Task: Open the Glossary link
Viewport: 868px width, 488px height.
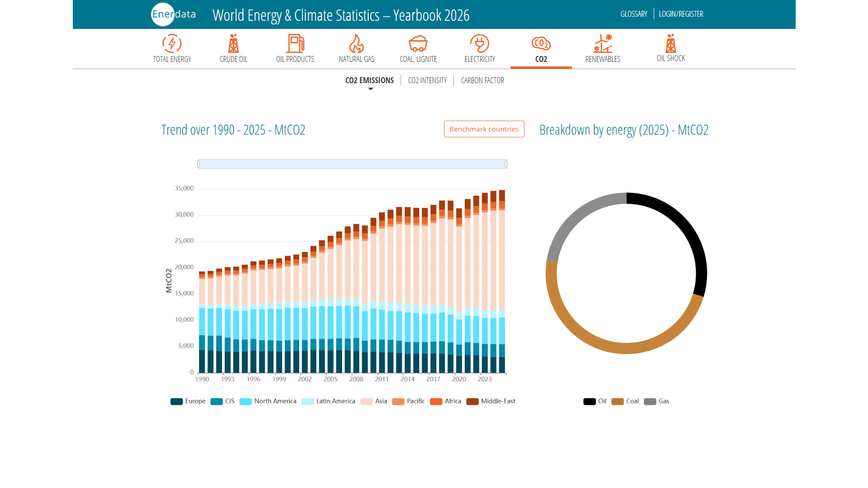Action: coord(634,14)
